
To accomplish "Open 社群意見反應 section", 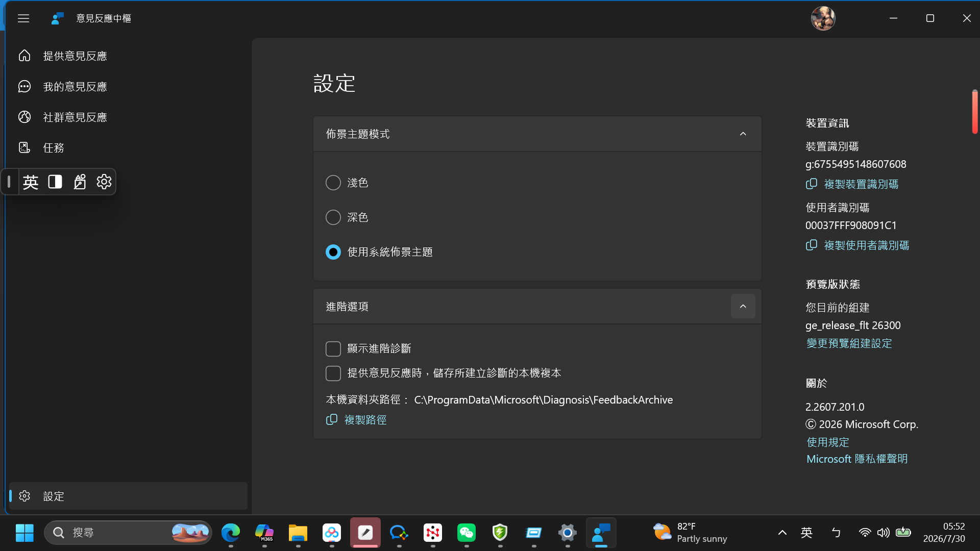I will click(128, 117).
